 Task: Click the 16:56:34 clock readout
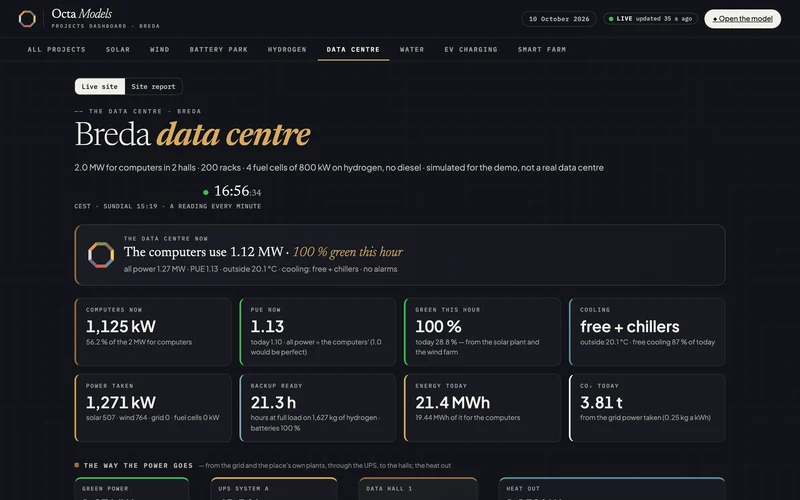pyautogui.click(x=237, y=191)
